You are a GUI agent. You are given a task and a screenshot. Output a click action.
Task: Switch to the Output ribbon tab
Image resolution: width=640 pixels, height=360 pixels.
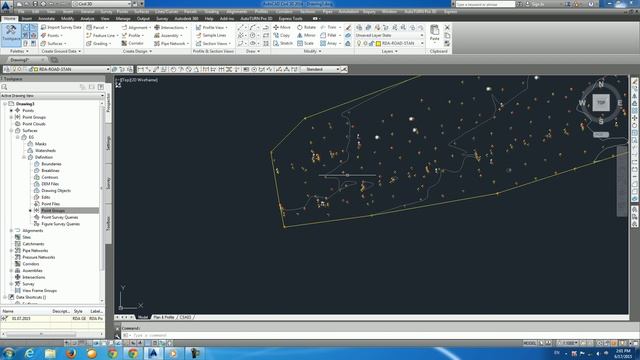[x=143, y=18]
